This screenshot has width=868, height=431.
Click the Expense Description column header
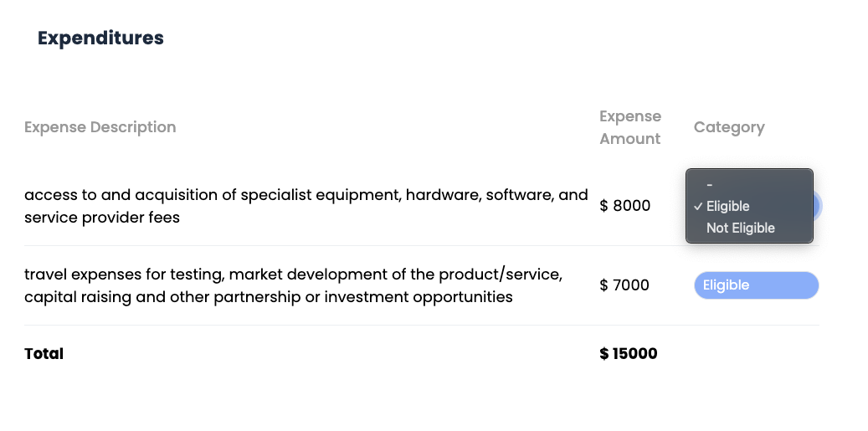tap(100, 127)
